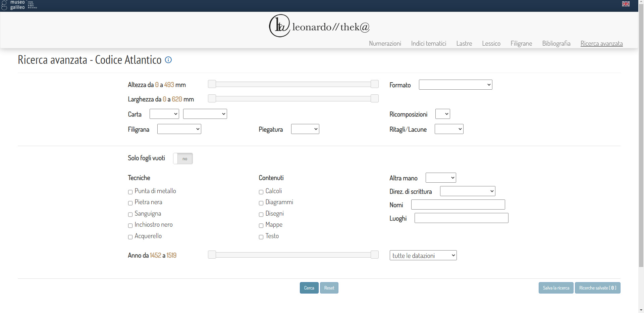Open the second, wider Carta dropdown
Image resolution: width=644 pixels, height=313 pixels.
(x=205, y=114)
